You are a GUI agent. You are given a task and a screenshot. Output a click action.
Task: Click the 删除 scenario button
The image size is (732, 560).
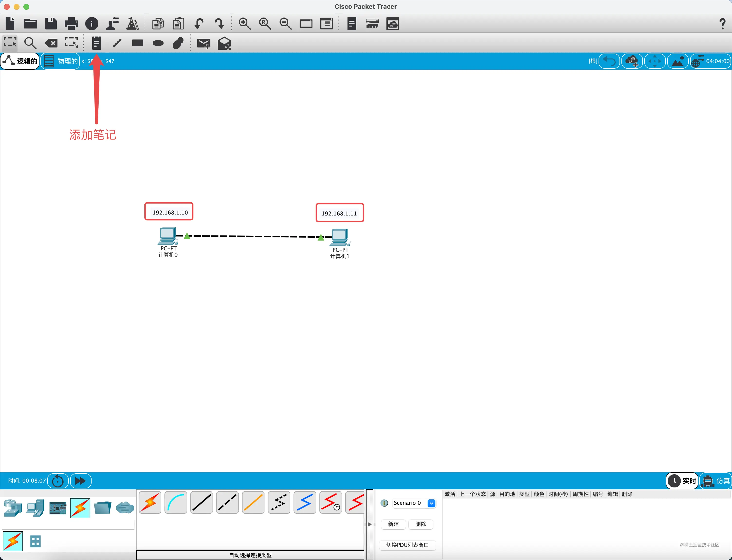pyautogui.click(x=421, y=524)
